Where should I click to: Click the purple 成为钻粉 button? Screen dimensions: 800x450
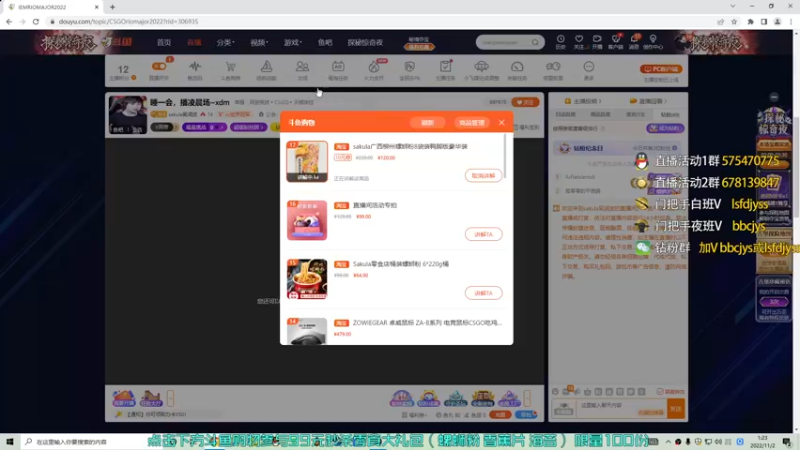[x=665, y=128]
